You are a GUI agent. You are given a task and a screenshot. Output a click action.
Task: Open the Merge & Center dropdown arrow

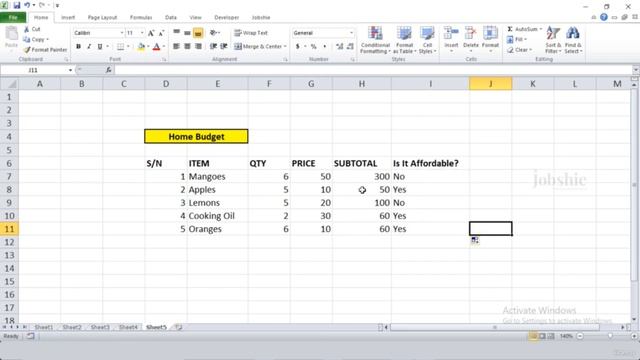285,47
